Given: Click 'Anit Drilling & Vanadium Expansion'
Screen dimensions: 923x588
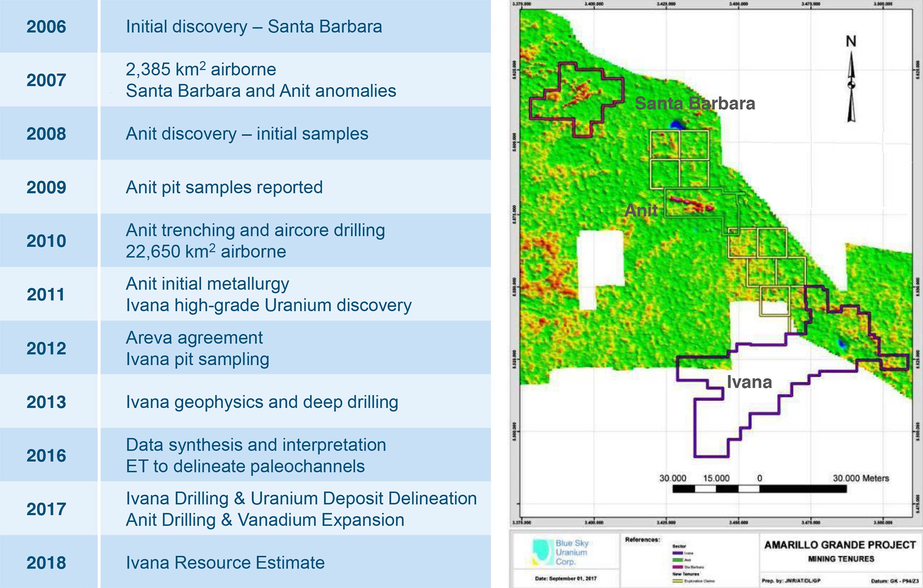Looking at the screenshot, I should coord(265,520).
